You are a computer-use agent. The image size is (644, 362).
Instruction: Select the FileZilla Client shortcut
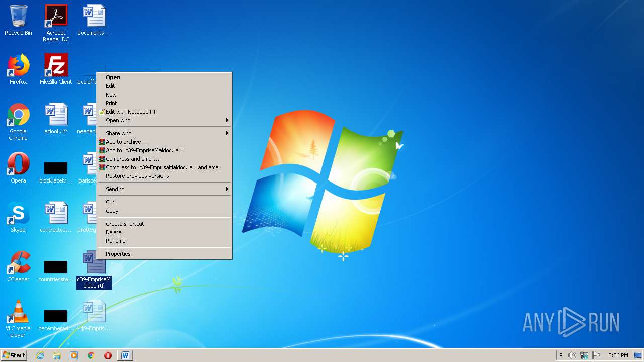tap(56, 69)
